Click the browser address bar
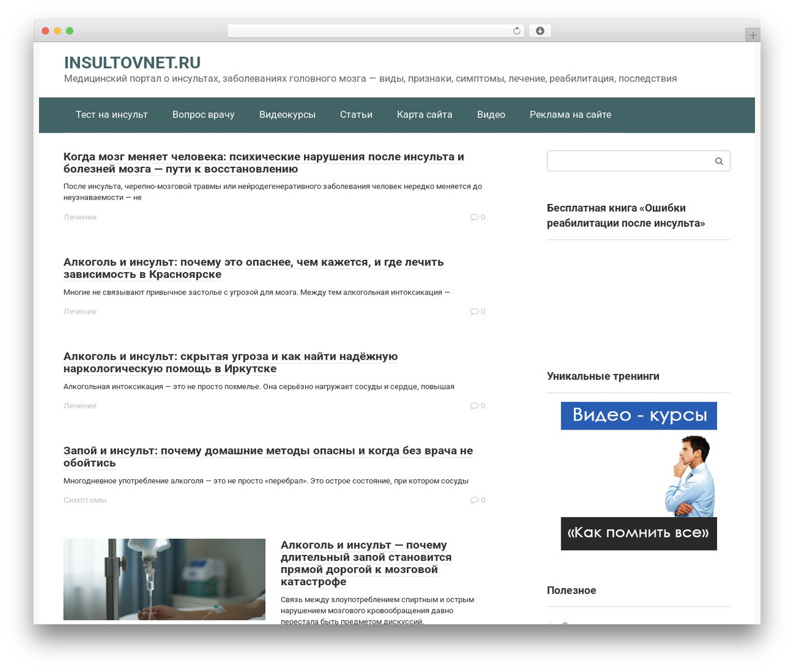 click(x=376, y=31)
